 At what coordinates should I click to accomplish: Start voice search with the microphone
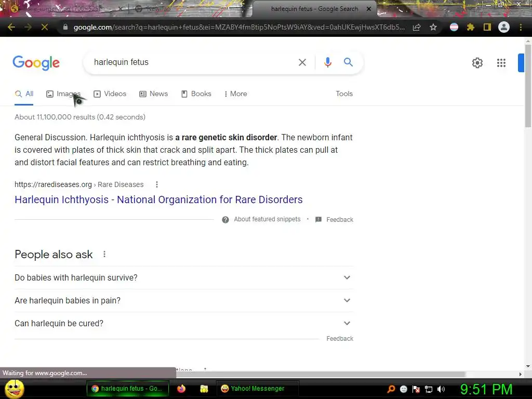click(x=327, y=62)
